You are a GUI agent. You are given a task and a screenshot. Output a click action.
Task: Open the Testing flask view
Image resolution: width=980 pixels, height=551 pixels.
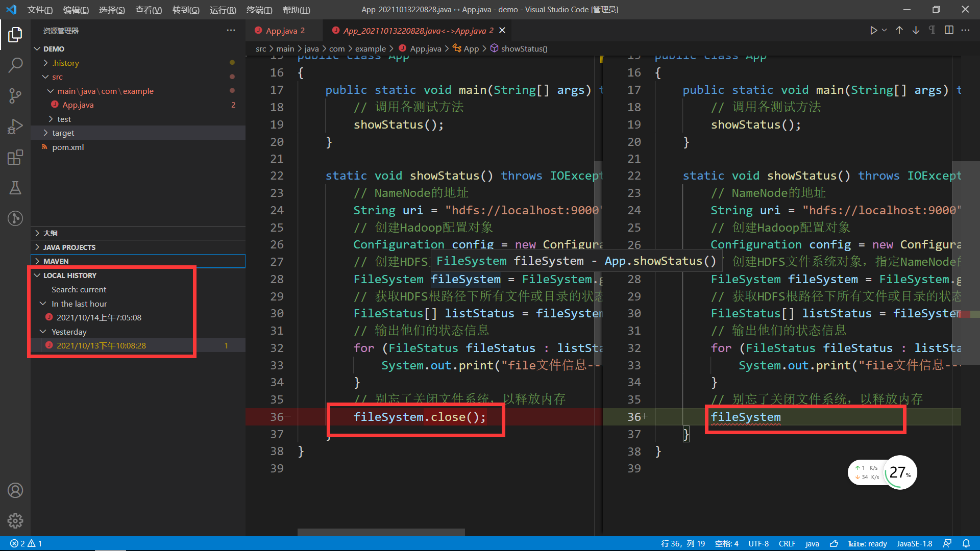point(15,188)
